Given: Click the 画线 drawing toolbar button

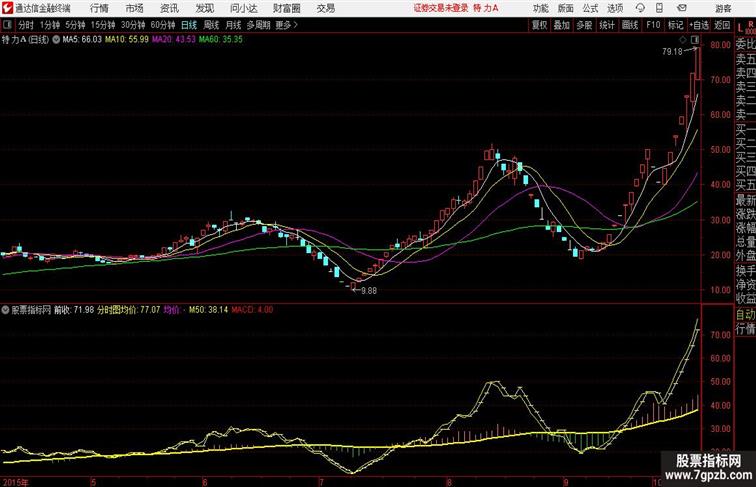Looking at the screenshot, I should (630, 25).
